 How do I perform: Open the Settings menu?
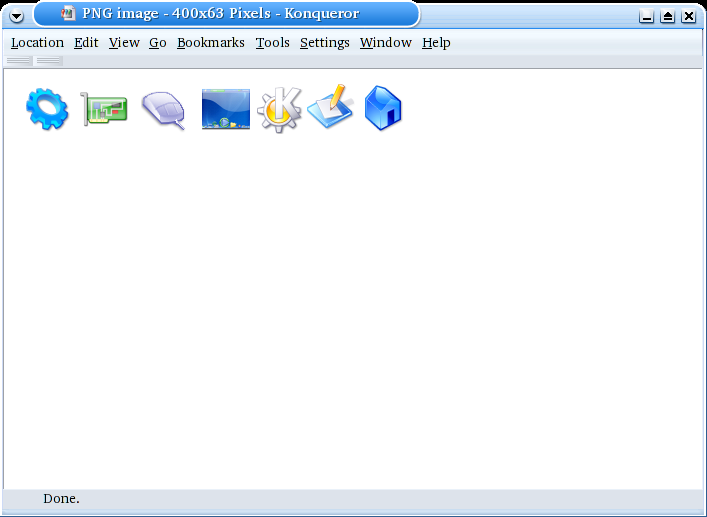[325, 43]
